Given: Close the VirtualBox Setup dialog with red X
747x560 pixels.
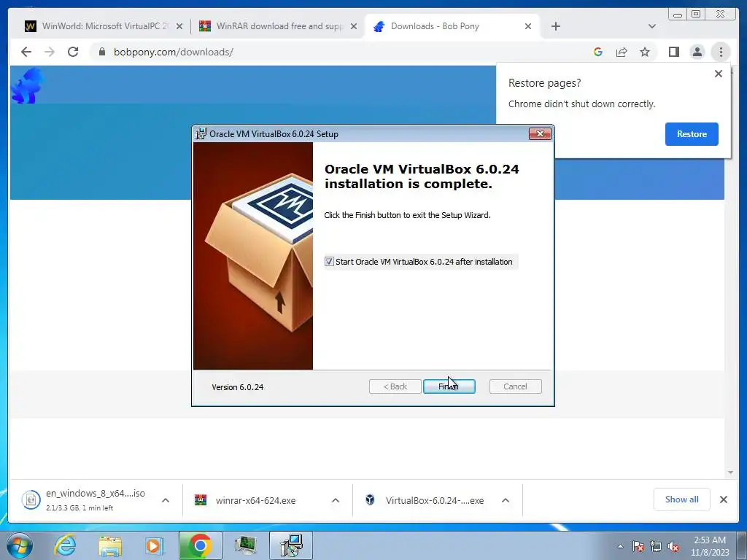Looking at the screenshot, I should [x=540, y=134].
